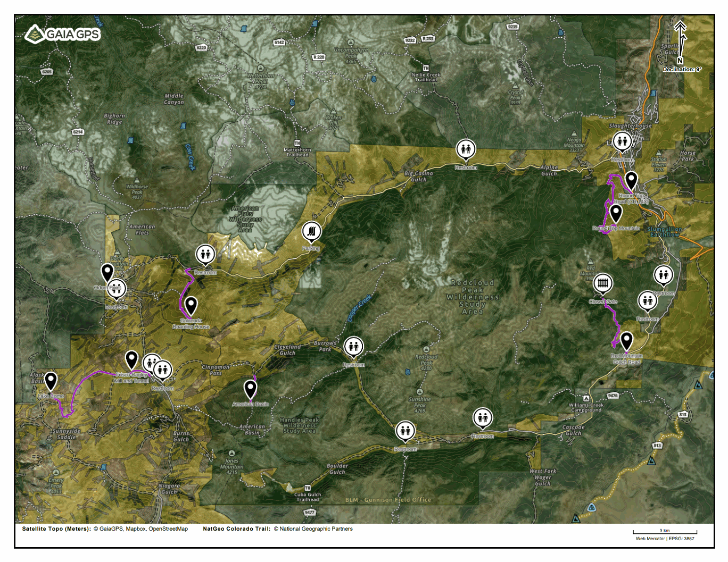Click the Odom Point pin marker

107,272
